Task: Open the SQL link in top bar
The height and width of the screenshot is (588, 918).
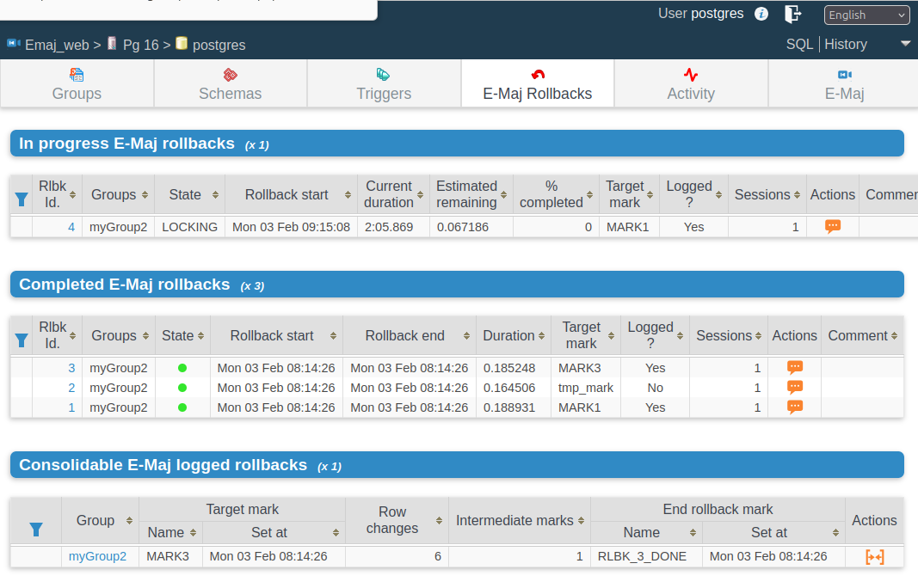Action: point(799,45)
